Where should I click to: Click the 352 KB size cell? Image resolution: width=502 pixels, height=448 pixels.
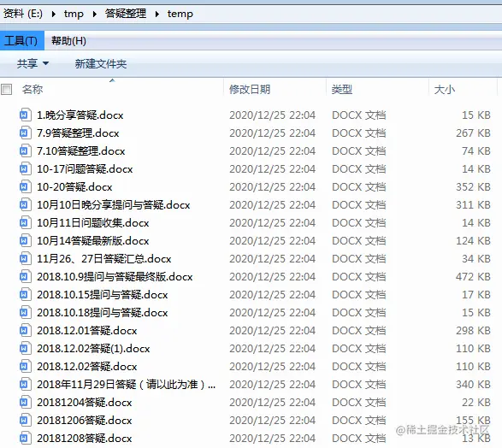tap(473, 186)
